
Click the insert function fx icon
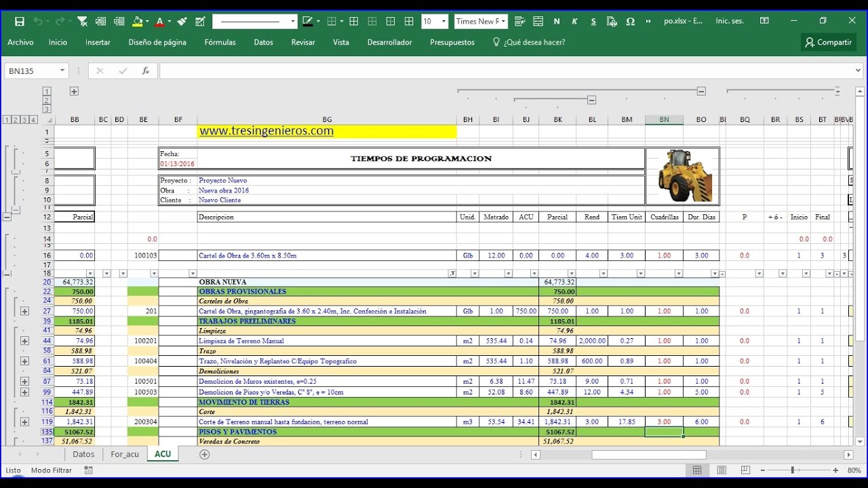(145, 70)
